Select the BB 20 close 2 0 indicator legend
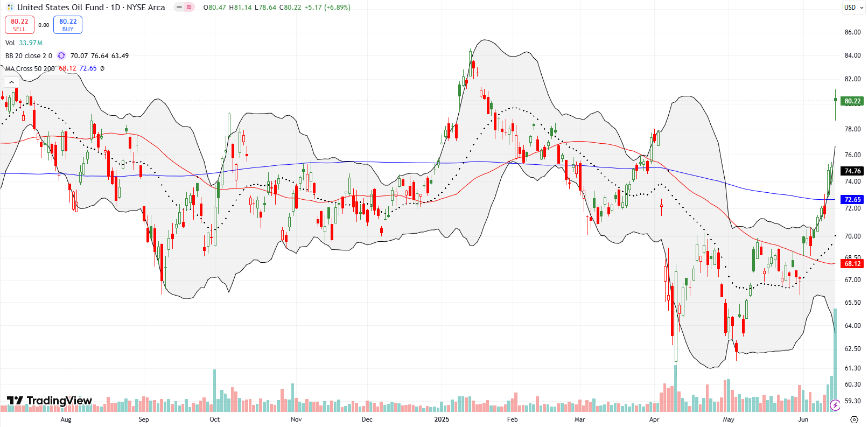Screen dimensions: 868x427 coord(29,56)
